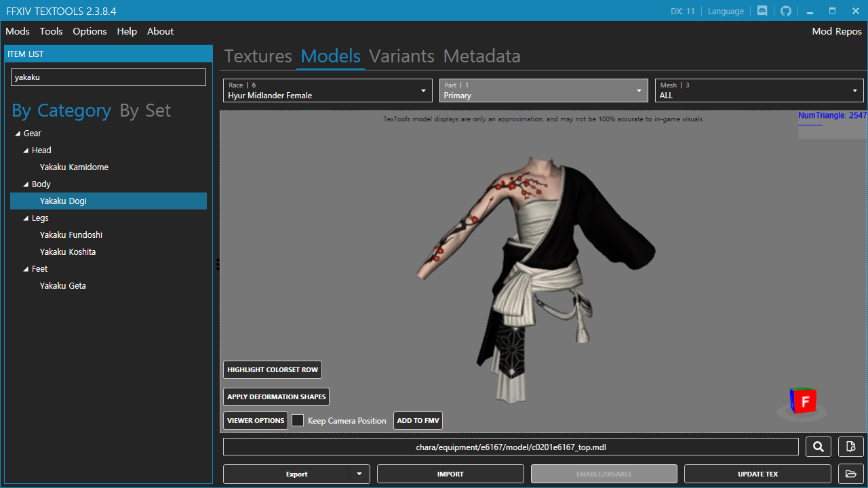Click the item list search field
The image size is (868, 488).
[x=108, y=77]
